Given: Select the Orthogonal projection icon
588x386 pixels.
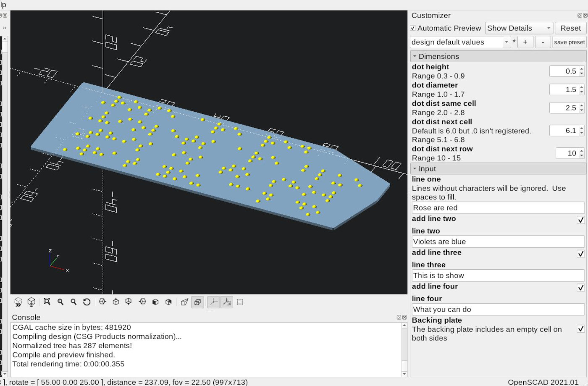Looking at the screenshot, I should click(197, 302).
